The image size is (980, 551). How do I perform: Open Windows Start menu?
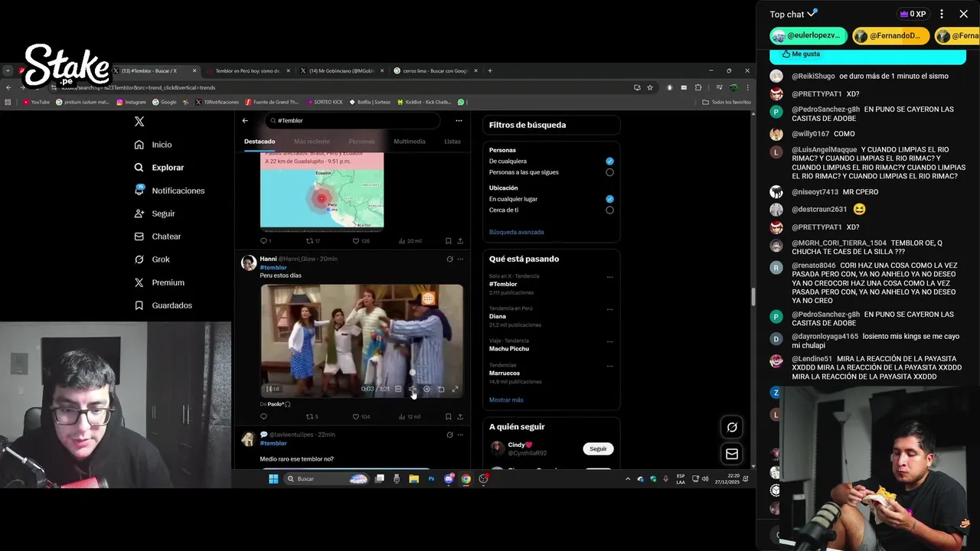[x=273, y=479]
